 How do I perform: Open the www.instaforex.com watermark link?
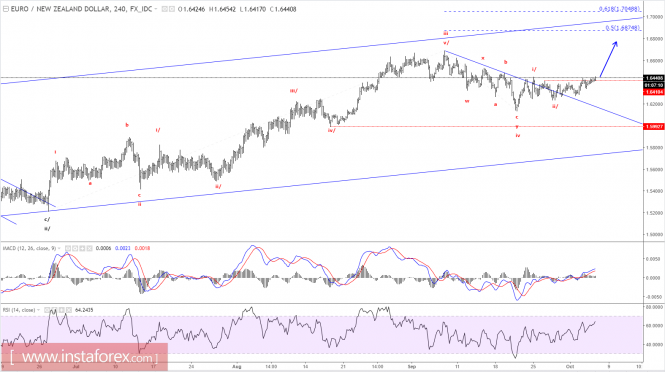(x=84, y=357)
